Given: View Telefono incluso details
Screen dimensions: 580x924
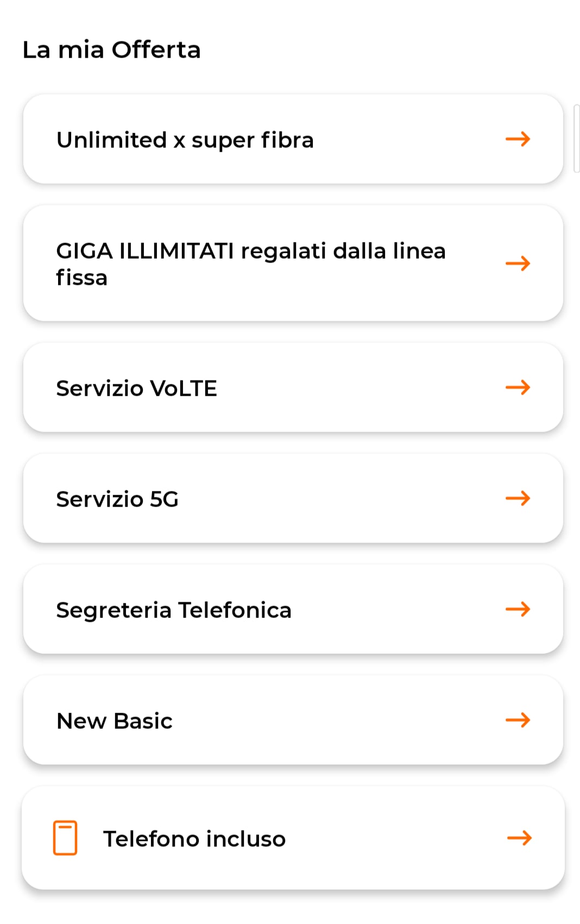Looking at the screenshot, I should 194,839.
